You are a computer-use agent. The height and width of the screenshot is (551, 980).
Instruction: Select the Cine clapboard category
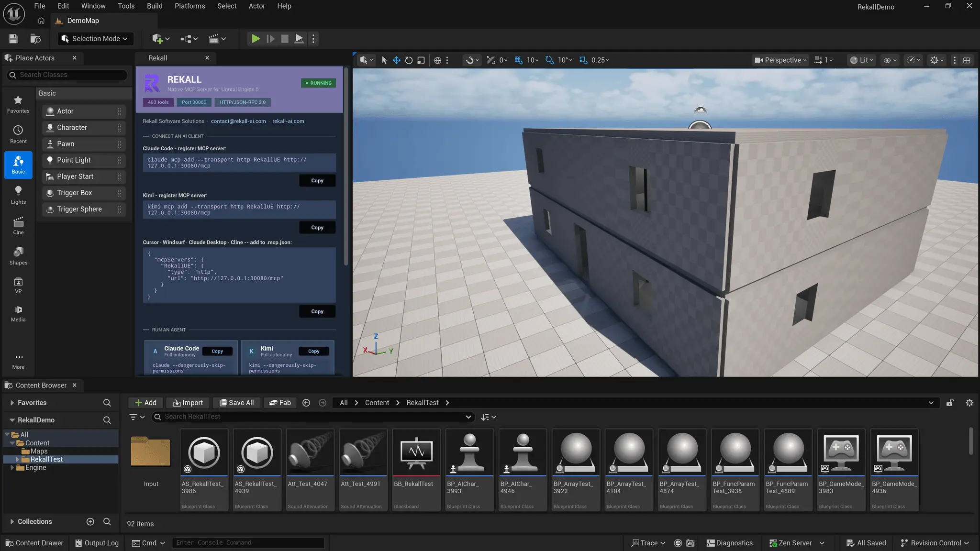coord(18,225)
